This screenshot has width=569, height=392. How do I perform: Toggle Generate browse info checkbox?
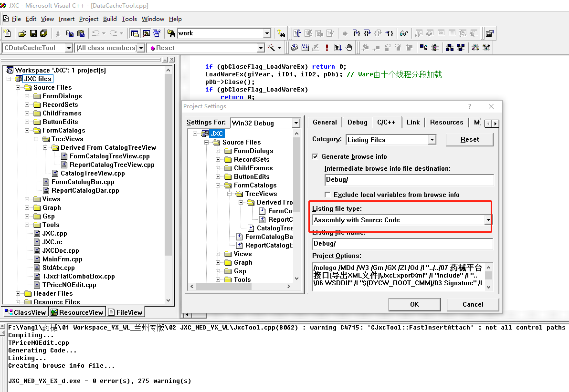pos(315,156)
